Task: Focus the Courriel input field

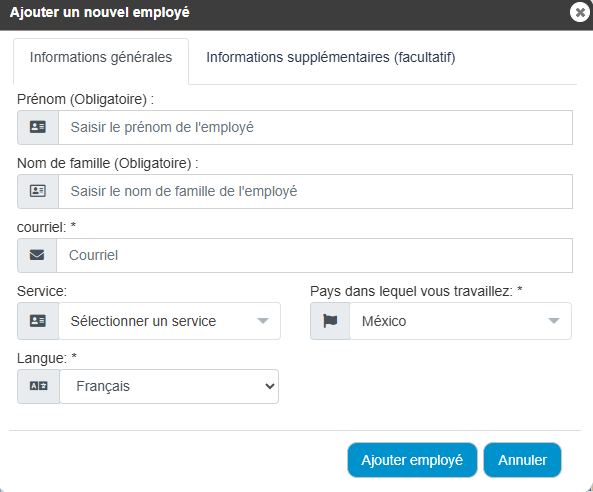Action: click(x=315, y=255)
